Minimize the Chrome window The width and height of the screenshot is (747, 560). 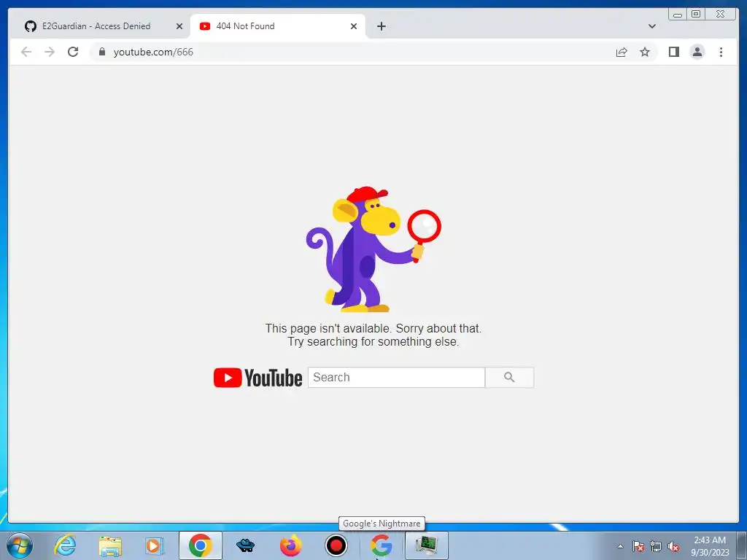pos(678,14)
